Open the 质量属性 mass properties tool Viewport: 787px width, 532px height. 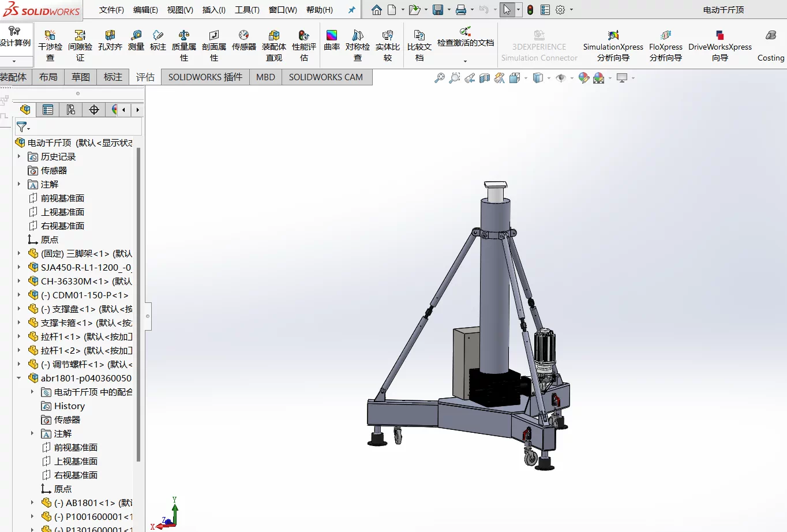184,46
